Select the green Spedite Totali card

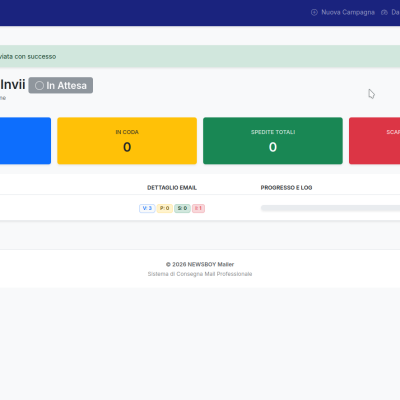273,141
